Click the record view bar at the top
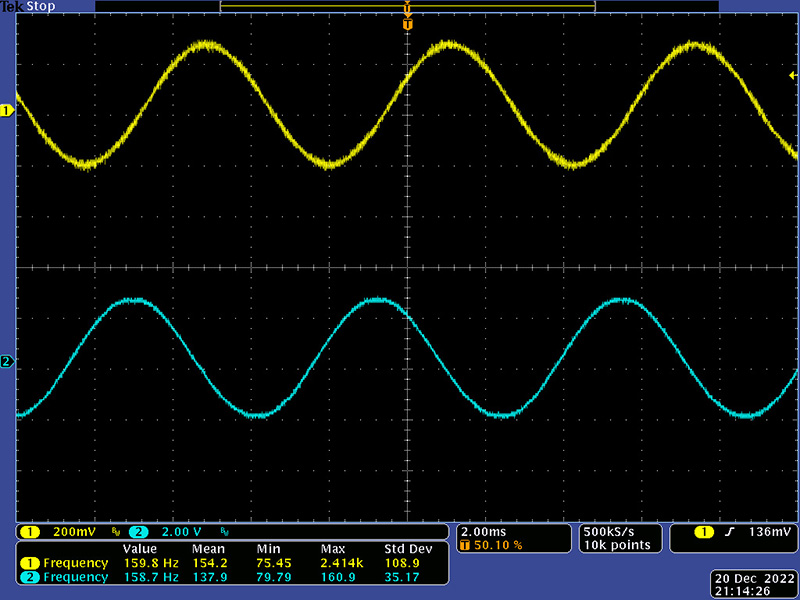Viewport: 800px width, 600px height. click(x=407, y=6)
